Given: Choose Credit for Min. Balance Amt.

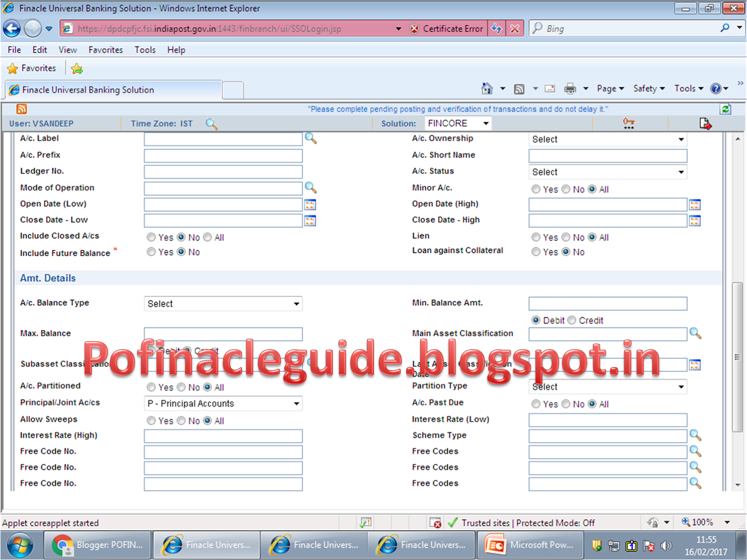Looking at the screenshot, I should click(x=572, y=320).
